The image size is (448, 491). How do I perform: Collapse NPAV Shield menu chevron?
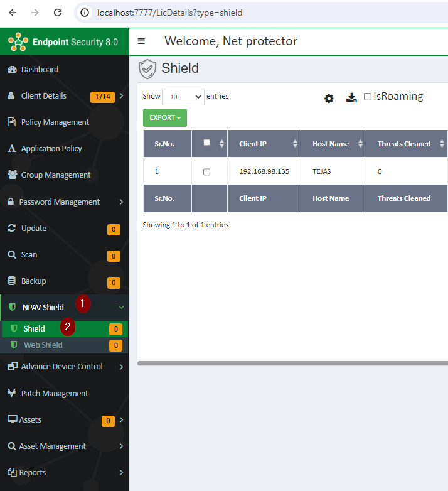pyautogui.click(x=121, y=308)
